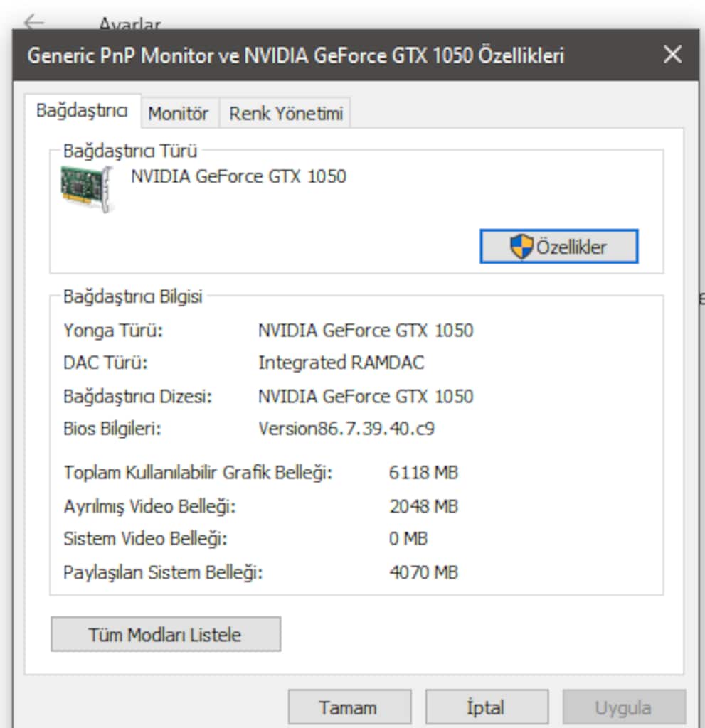The image size is (705, 728).
Task: Click the DAC Türü label
Action: click(105, 363)
